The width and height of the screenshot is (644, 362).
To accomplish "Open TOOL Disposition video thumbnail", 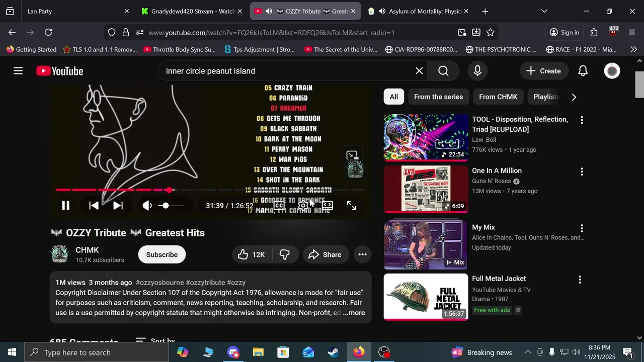I will tap(426, 137).
